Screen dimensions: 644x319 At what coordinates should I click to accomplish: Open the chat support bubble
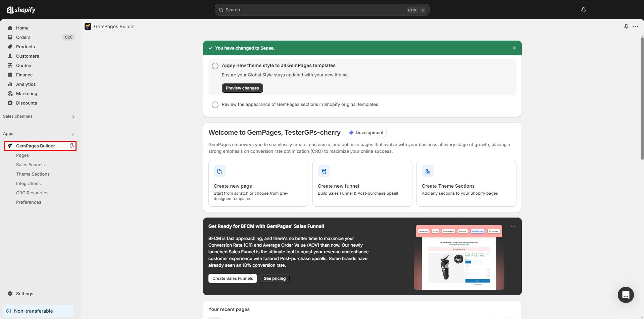(626, 295)
